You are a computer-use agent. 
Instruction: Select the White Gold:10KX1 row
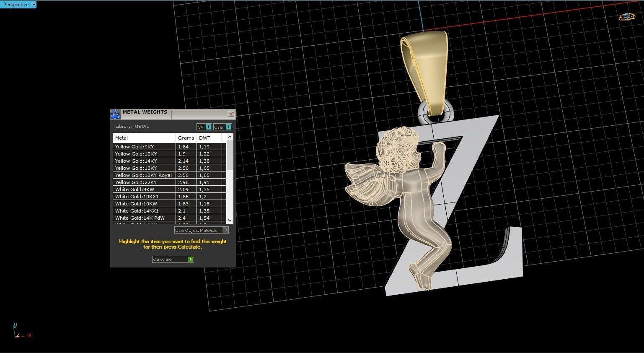click(x=137, y=196)
